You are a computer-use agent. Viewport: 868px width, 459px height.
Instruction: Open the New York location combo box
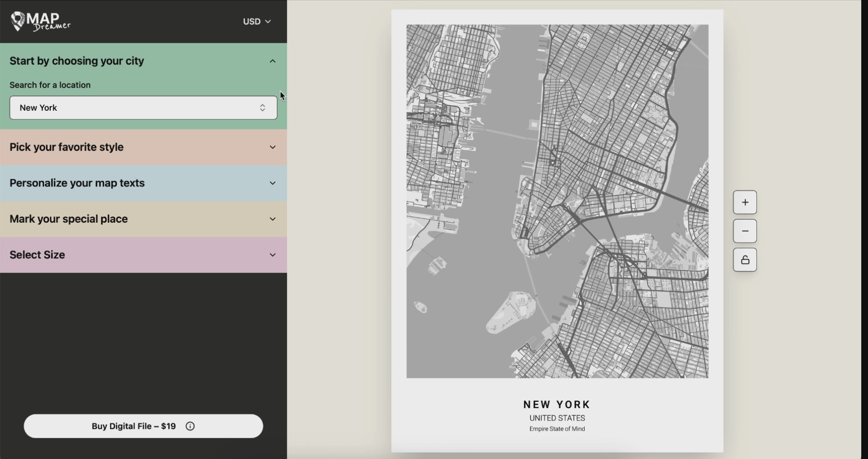(135, 108)
